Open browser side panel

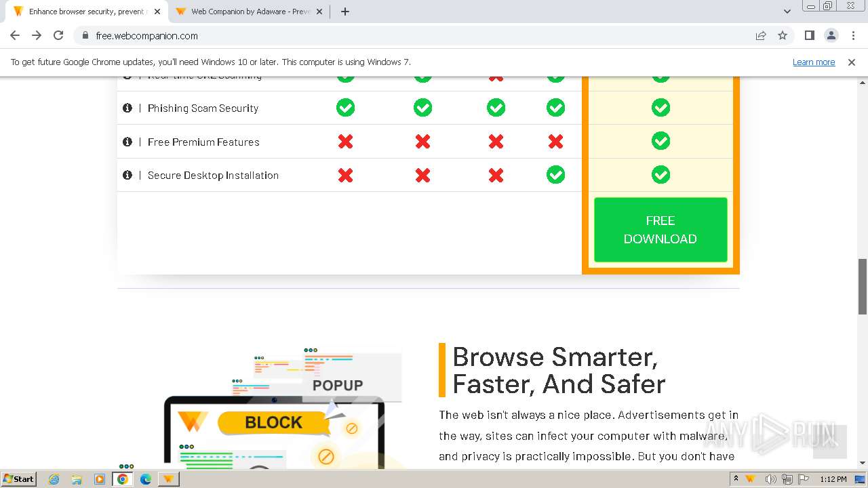[x=809, y=35]
